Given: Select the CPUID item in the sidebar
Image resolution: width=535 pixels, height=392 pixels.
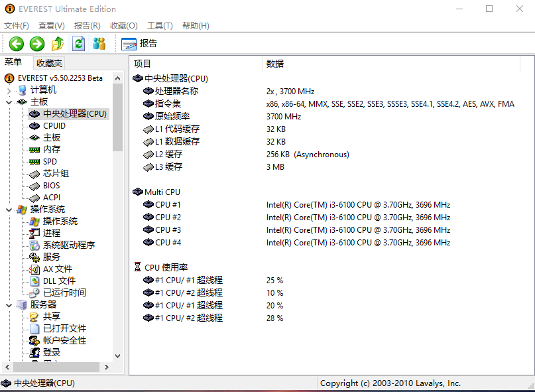Looking at the screenshot, I should [54, 125].
